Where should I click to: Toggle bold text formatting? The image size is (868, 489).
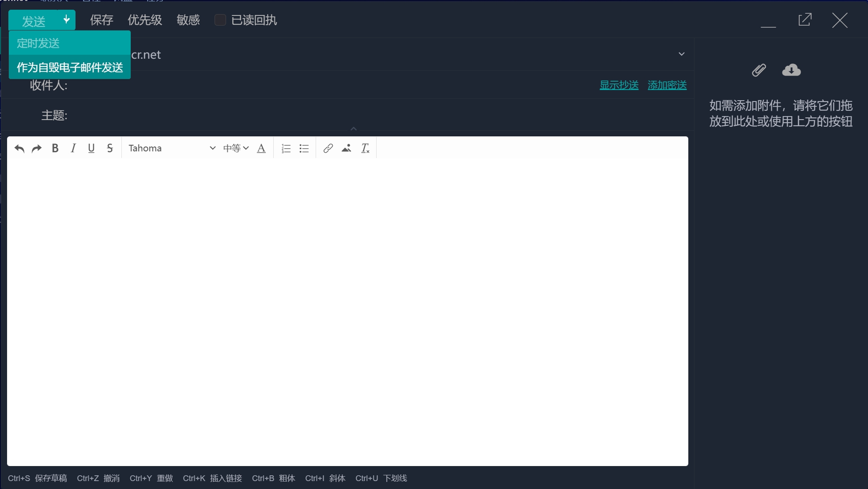(55, 148)
